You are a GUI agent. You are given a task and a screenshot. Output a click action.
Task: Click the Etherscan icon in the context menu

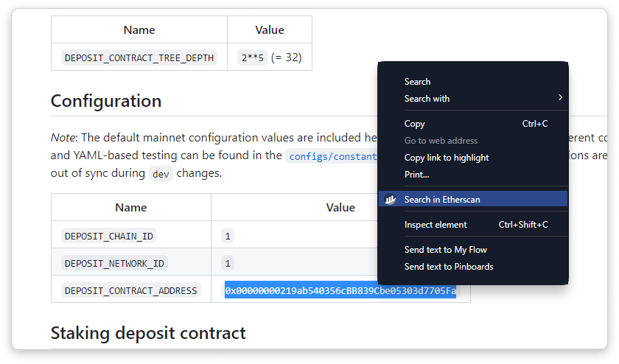[391, 200]
